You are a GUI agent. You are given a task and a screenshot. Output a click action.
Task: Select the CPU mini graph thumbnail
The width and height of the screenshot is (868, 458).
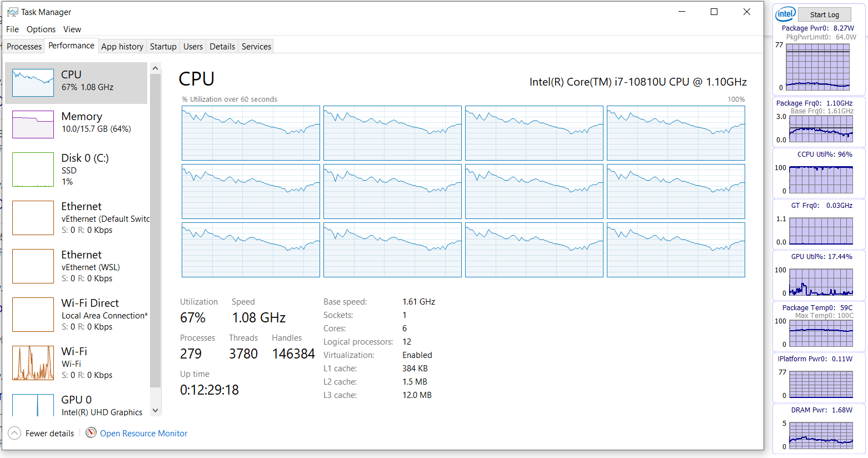[33, 83]
